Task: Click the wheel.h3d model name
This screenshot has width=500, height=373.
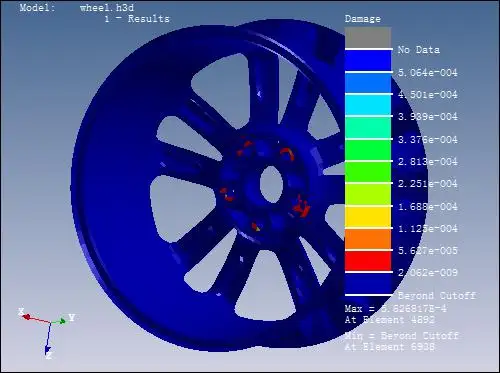Action: click(x=107, y=8)
